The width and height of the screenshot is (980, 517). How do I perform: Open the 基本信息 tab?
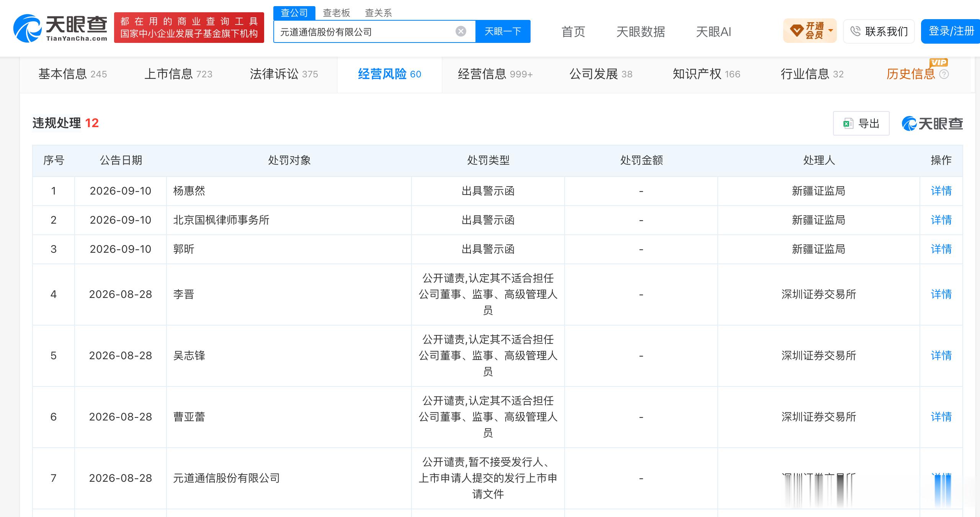tap(73, 74)
